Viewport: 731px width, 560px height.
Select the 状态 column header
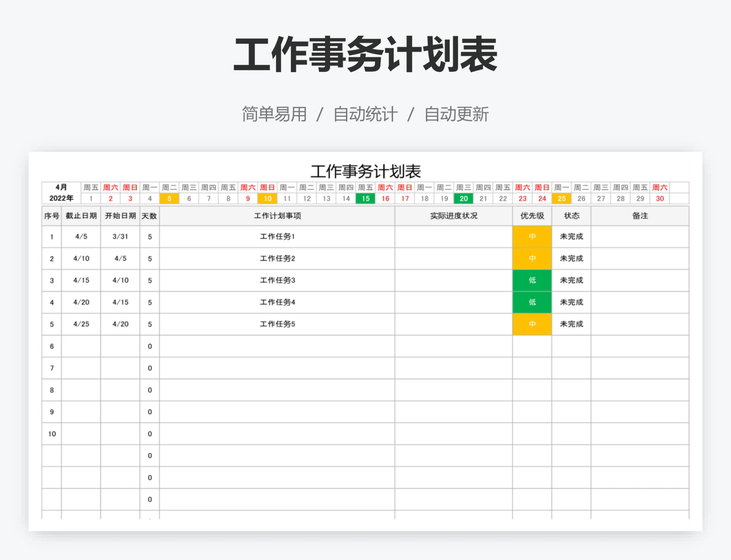(571, 215)
